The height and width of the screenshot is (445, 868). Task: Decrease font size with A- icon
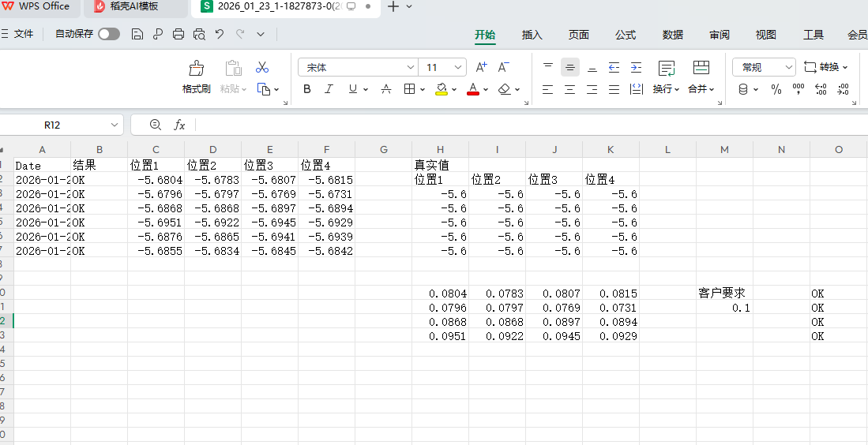(504, 67)
